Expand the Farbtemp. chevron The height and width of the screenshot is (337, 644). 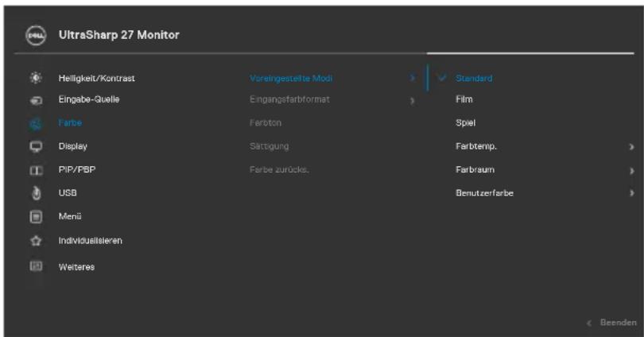pyautogui.click(x=632, y=147)
